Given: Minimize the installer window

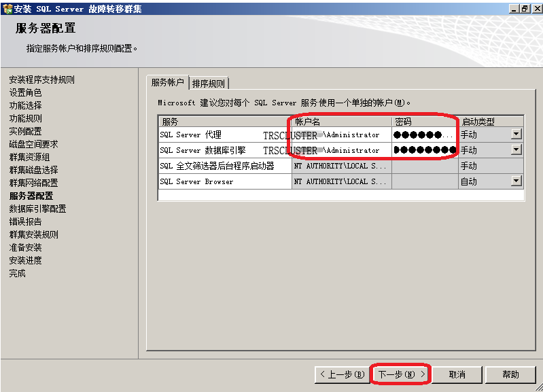Looking at the screenshot, I should 514,9.
